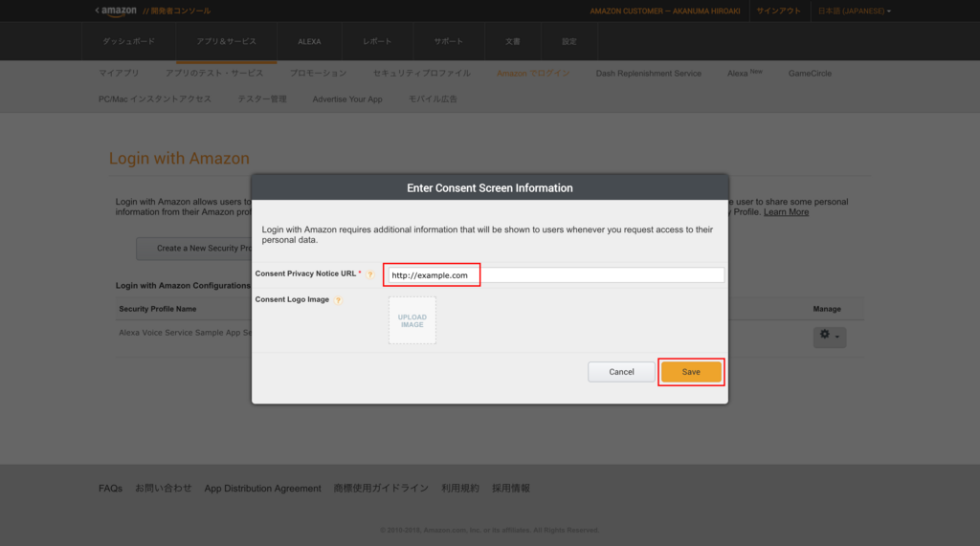
Task: Open アプリのテスト・サービス submenu
Action: coord(214,73)
